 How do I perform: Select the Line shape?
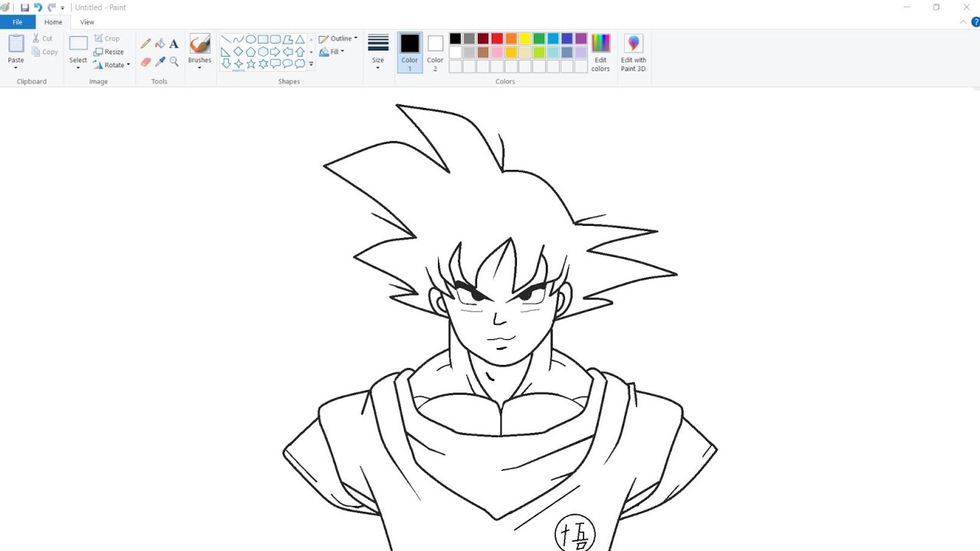[226, 39]
